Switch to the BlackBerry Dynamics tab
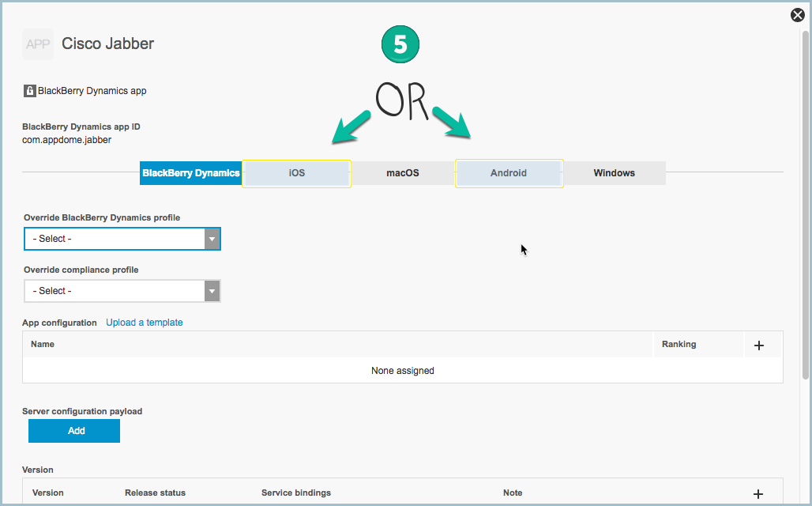Screen dimensions: 812x506 (x=191, y=173)
